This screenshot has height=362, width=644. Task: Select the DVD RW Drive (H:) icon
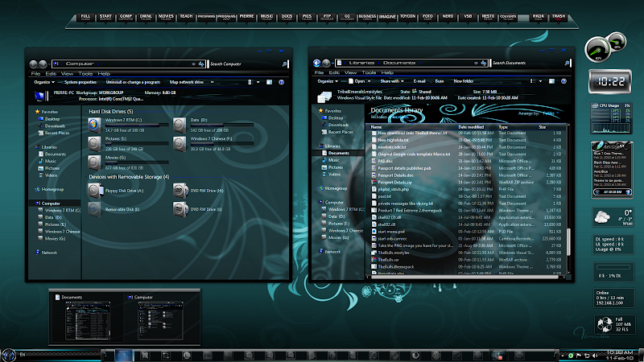pos(180,191)
